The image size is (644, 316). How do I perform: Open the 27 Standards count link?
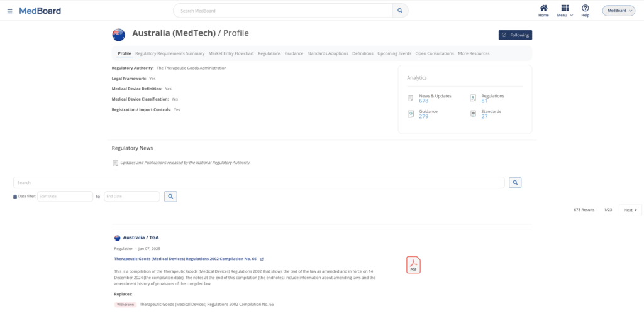click(484, 117)
